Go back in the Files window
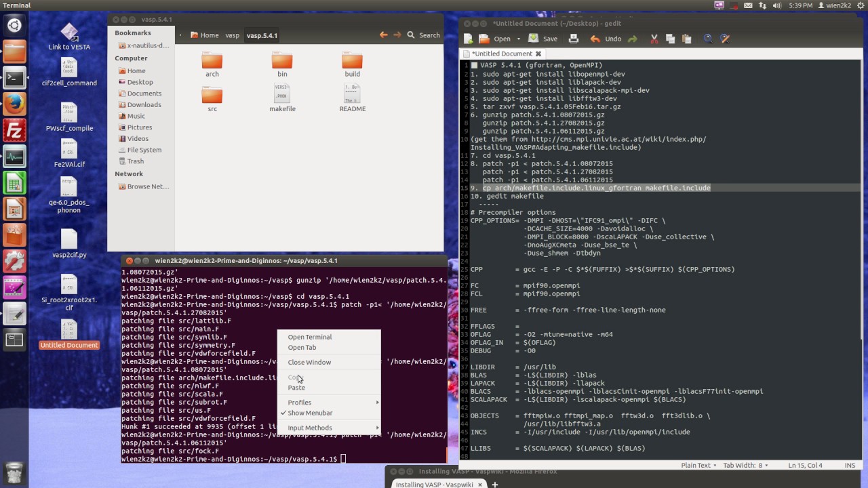Screen dimensions: 868x488 384,35
